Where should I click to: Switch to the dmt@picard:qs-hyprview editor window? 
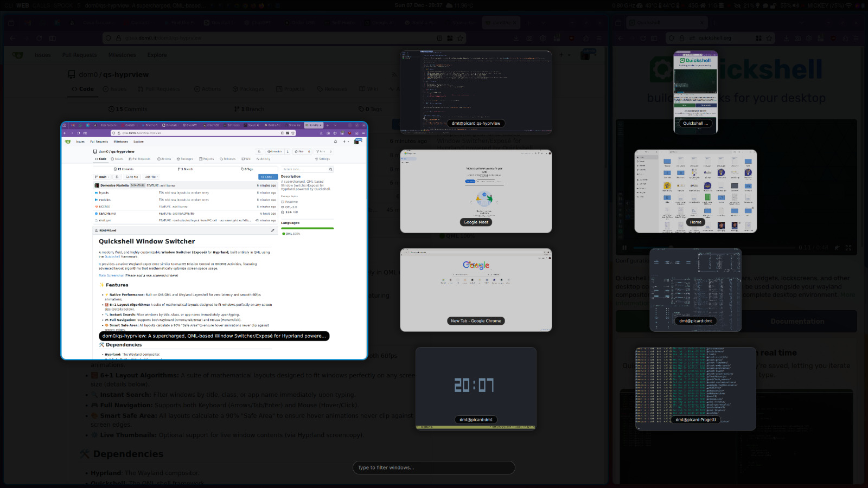pos(476,92)
